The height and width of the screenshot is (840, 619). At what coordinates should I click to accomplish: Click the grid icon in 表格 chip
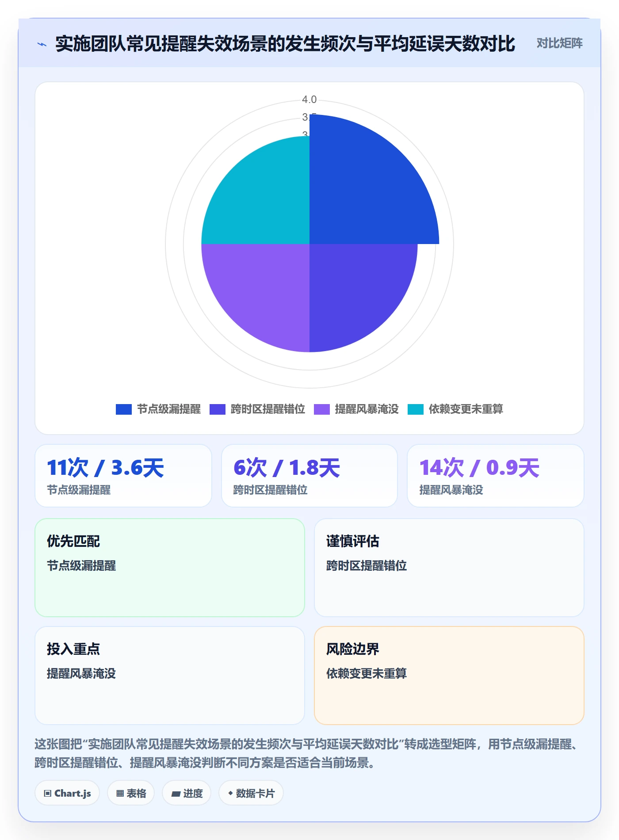point(120,793)
